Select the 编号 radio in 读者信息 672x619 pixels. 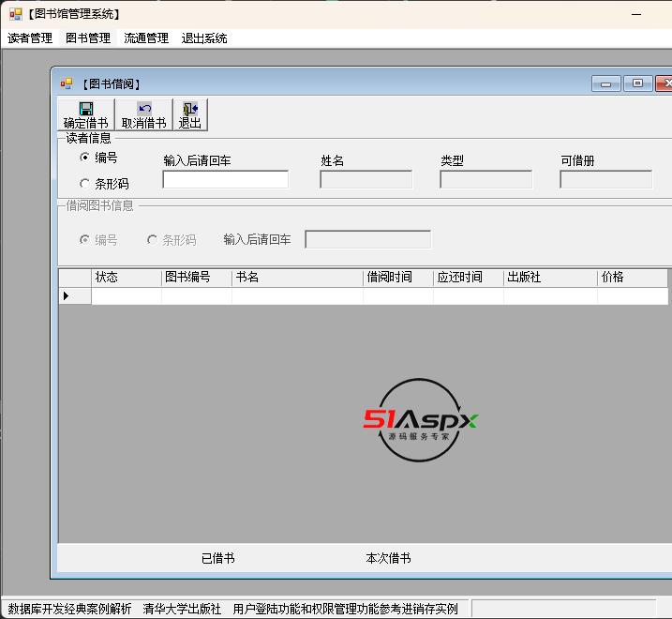(x=85, y=158)
